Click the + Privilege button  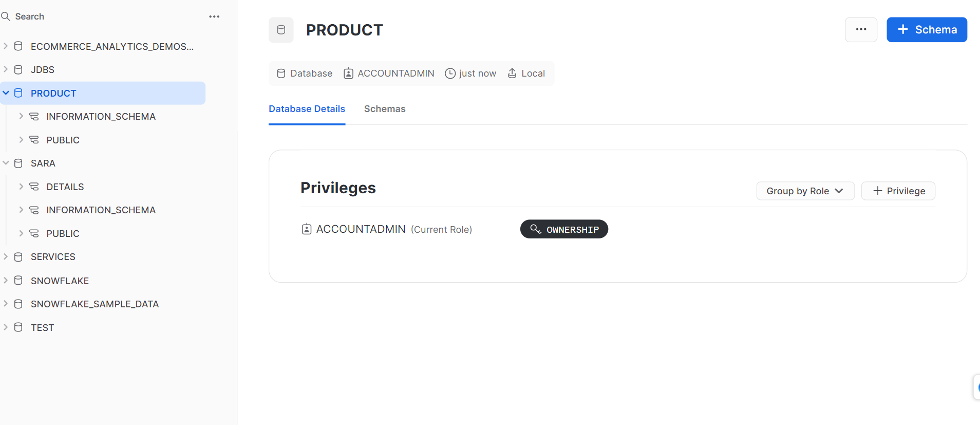(898, 191)
